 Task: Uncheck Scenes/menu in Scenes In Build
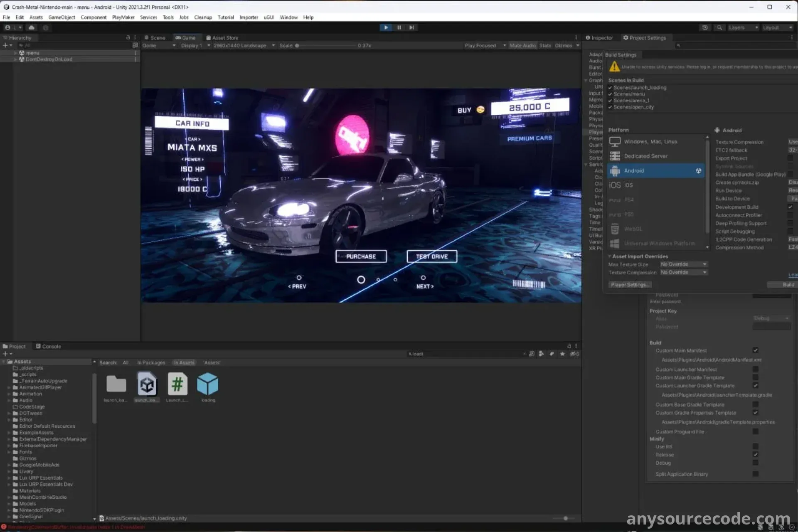click(610, 94)
